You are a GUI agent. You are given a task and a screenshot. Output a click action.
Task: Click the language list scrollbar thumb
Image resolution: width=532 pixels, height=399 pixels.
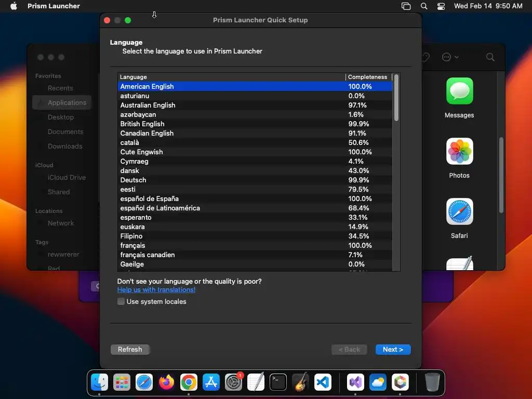coord(396,98)
